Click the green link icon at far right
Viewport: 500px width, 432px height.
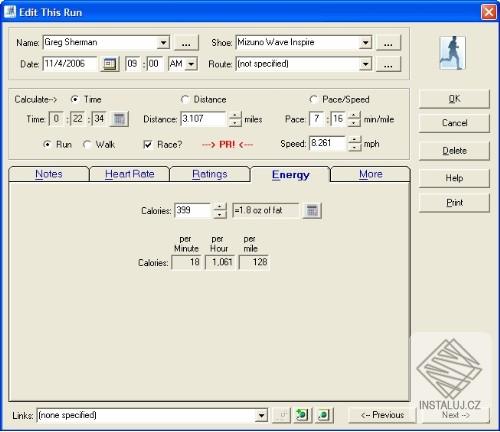324,415
